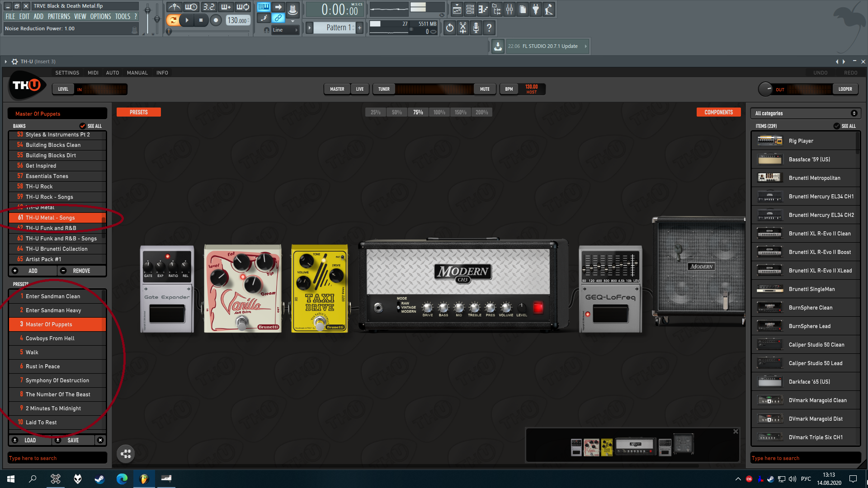This screenshot has width=868, height=488.
Task: Toggle the LOOPER button
Action: point(845,89)
